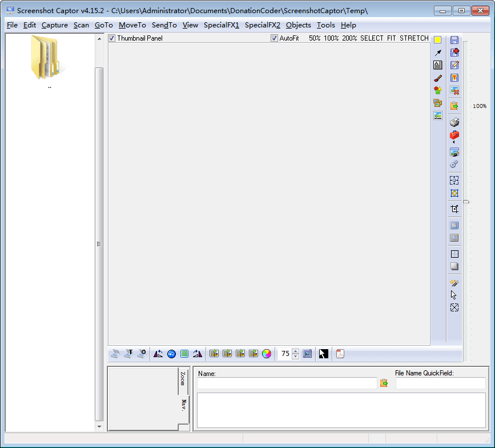This screenshot has width=495, height=448.
Task: Open the SpecialFX1 menu
Action: [222, 25]
